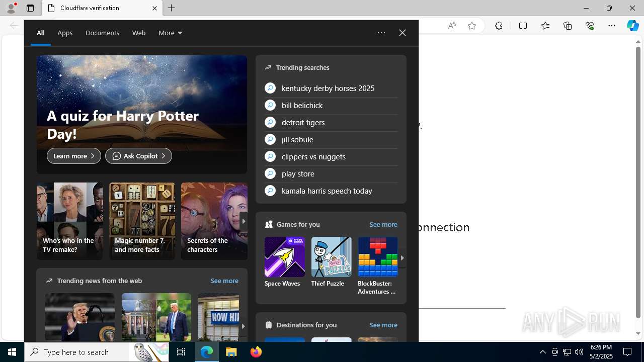
Task: Open the news thumbnail with podium speaker
Action: click(79, 317)
